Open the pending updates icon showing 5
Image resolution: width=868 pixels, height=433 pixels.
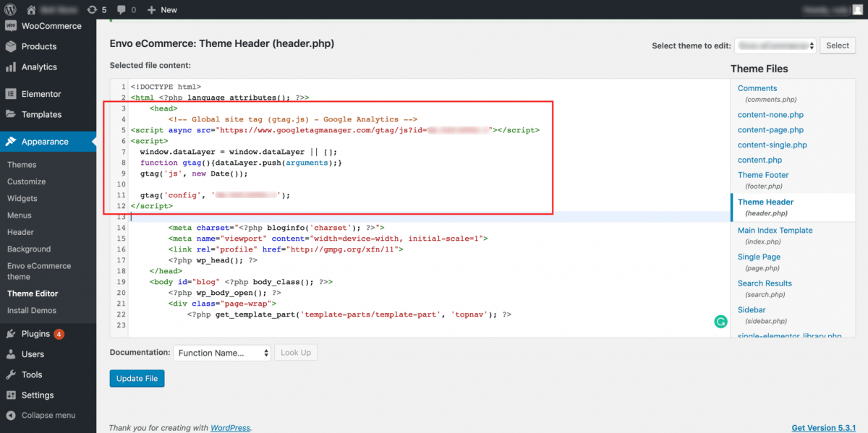coord(96,9)
